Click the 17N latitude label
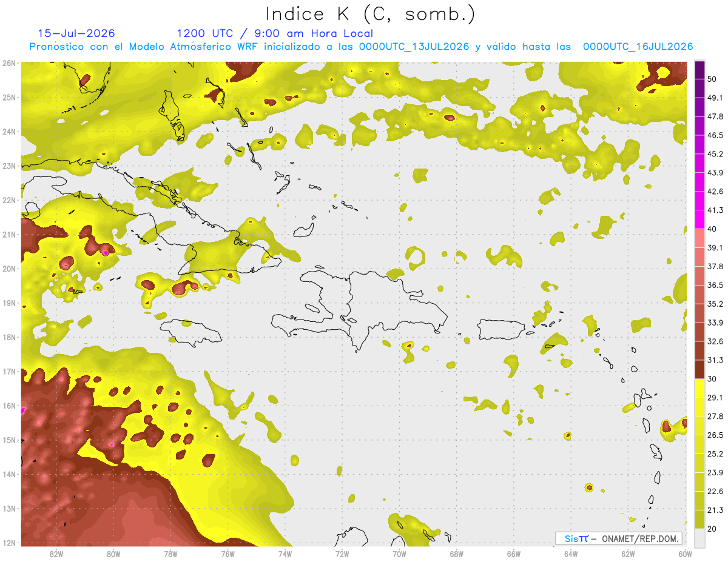 point(8,372)
